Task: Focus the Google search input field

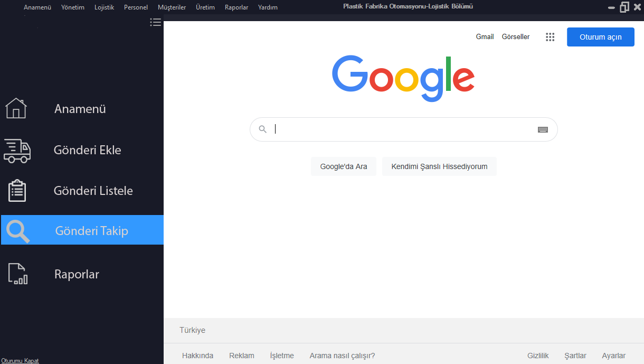Action: tap(404, 129)
